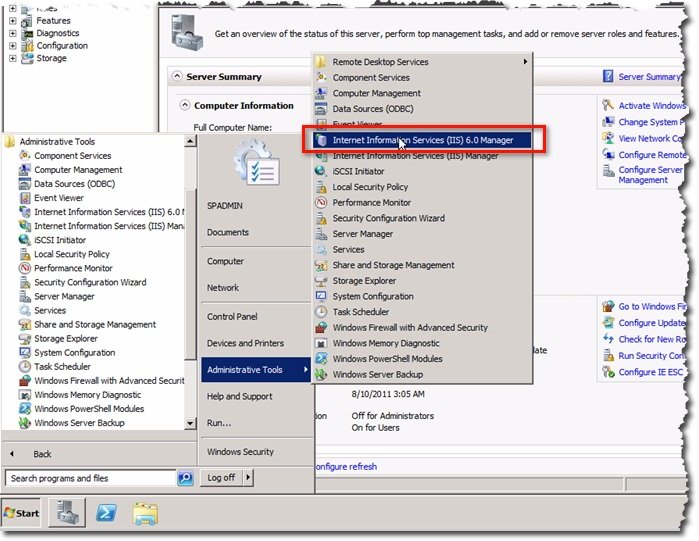Click Task Scheduler icon in left list

pos(25,367)
